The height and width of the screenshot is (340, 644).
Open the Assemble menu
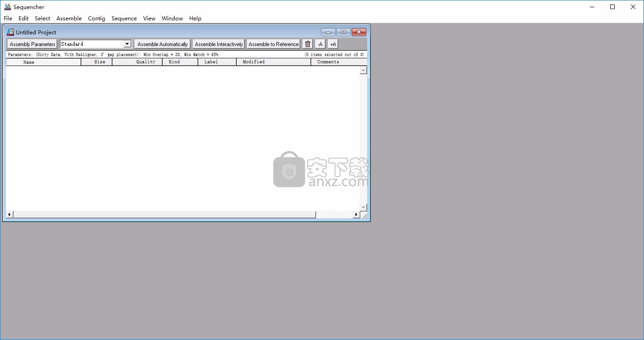tap(69, 19)
